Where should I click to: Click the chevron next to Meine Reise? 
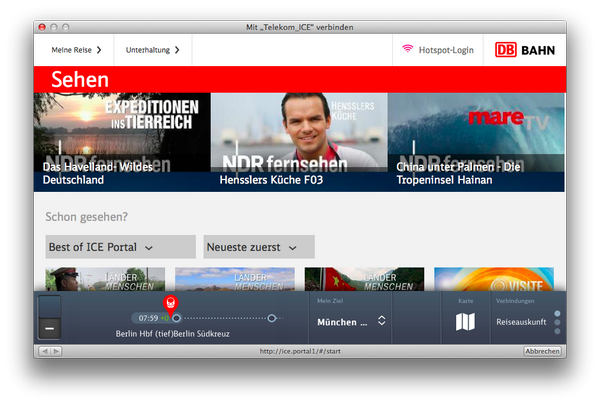99,50
